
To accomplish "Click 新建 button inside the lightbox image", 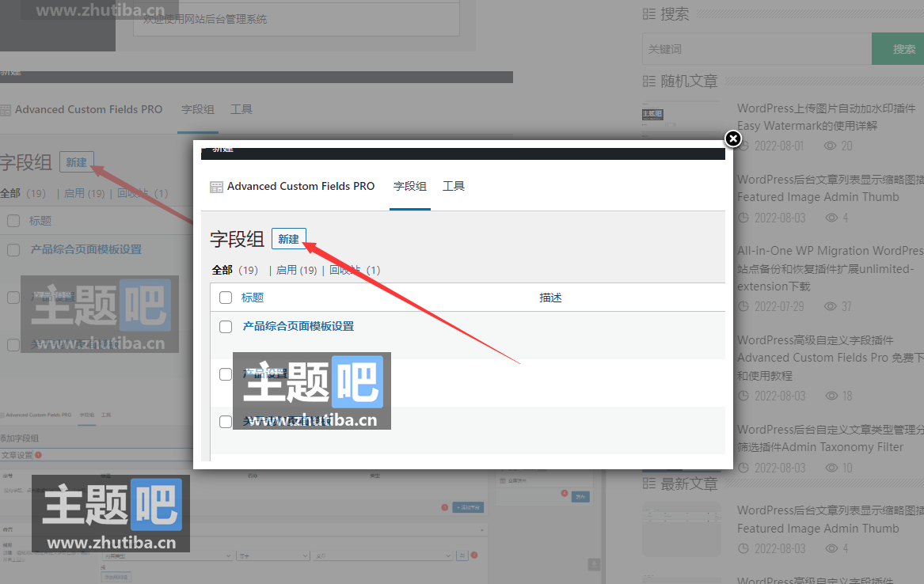I will [289, 239].
